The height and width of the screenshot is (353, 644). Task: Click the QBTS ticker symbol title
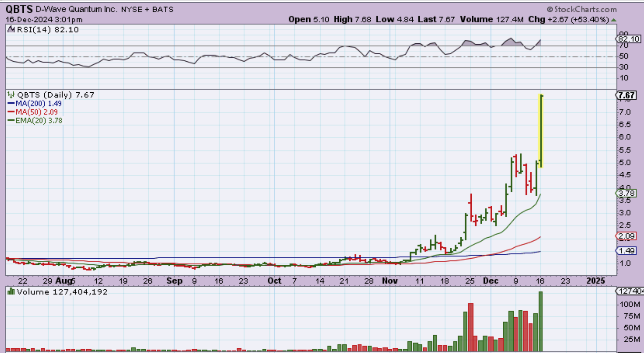(19, 9)
